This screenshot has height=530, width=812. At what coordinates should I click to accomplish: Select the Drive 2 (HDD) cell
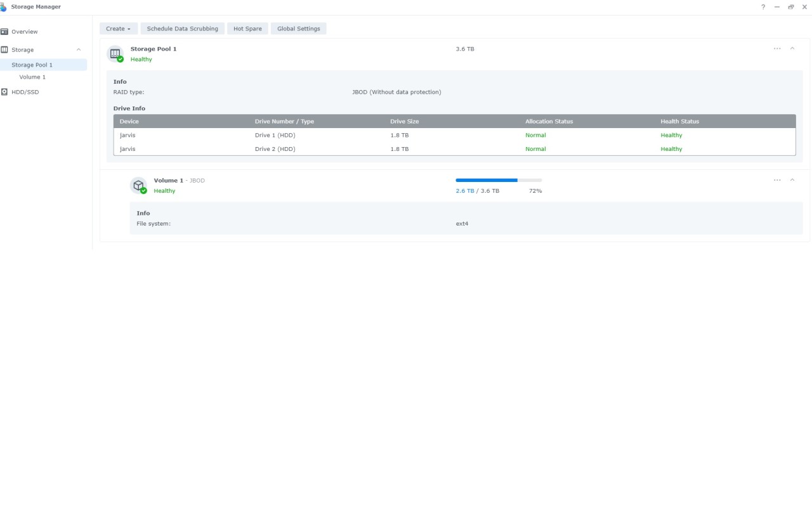tap(275, 149)
